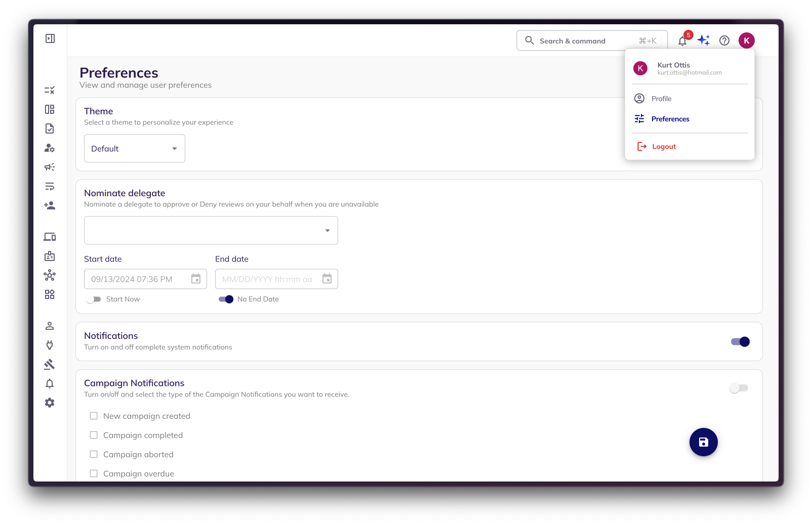Viewport: 812px width, 524px height.
Task: Check the New campaign created checkbox
Action: pyautogui.click(x=94, y=416)
